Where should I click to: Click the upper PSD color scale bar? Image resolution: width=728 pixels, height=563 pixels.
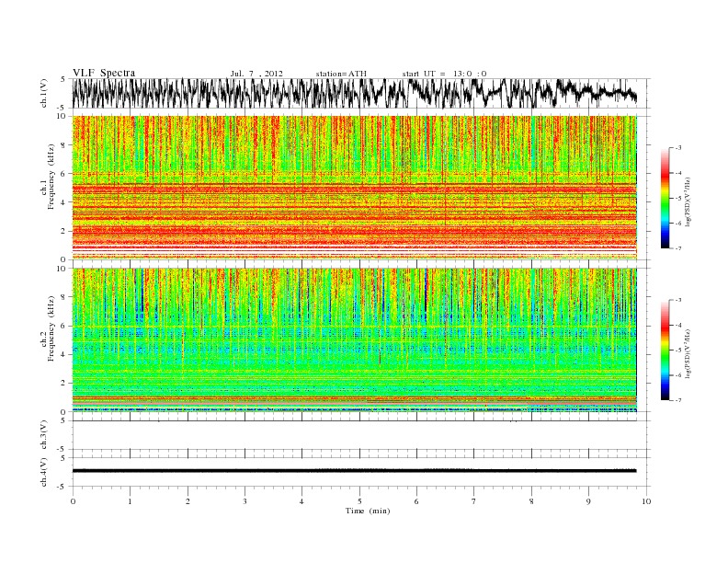tap(665, 198)
